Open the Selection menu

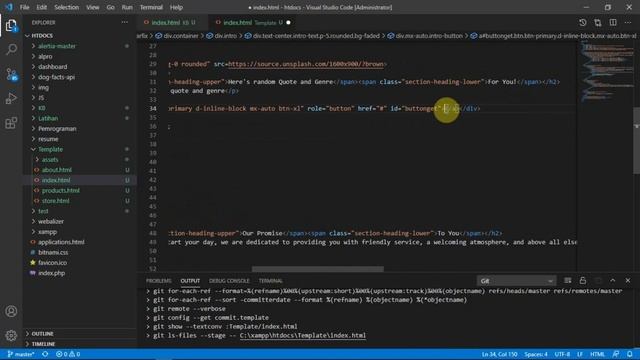[x=67, y=7]
